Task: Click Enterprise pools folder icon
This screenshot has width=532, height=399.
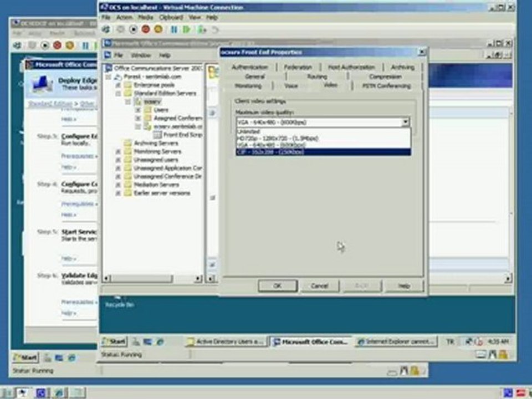Action: (x=127, y=85)
